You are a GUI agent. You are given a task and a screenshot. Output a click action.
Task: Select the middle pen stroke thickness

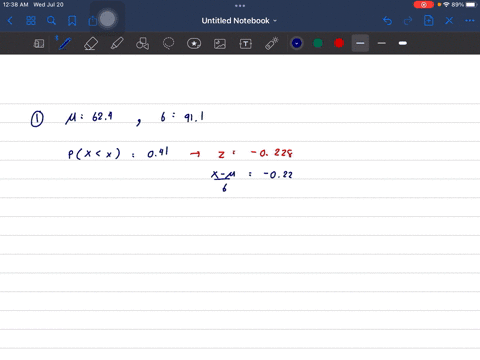pos(382,43)
